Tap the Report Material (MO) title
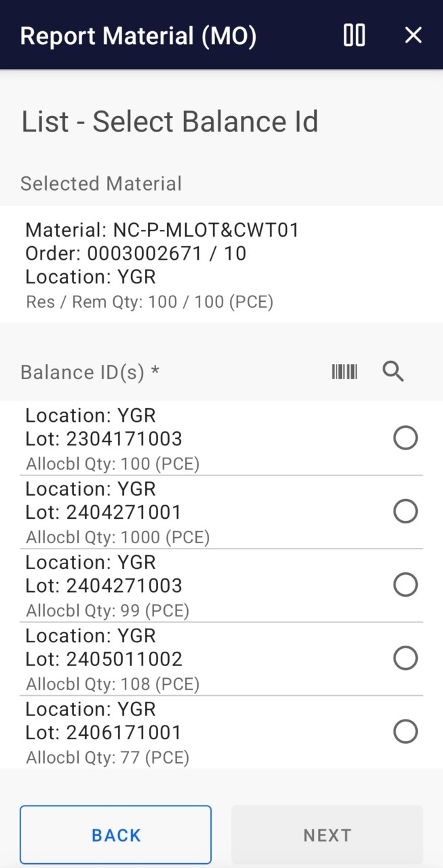Viewport: 443px width, 868px height. point(138,36)
